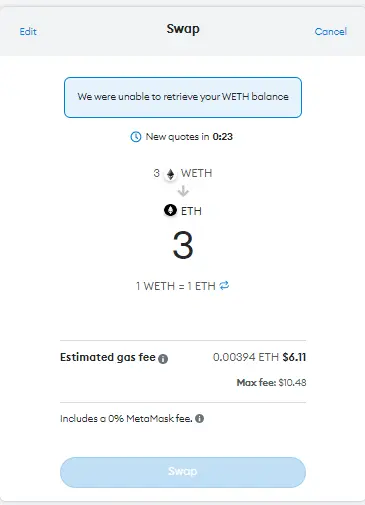365x505 pixels.
Task: Flip the WETH to ETH exchange rate
Action: coord(224,286)
